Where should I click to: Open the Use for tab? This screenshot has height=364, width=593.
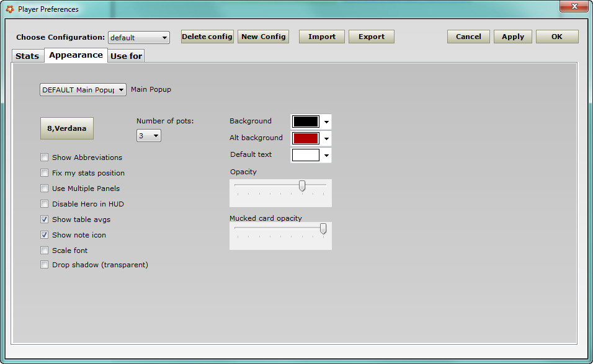tap(126, 56)
